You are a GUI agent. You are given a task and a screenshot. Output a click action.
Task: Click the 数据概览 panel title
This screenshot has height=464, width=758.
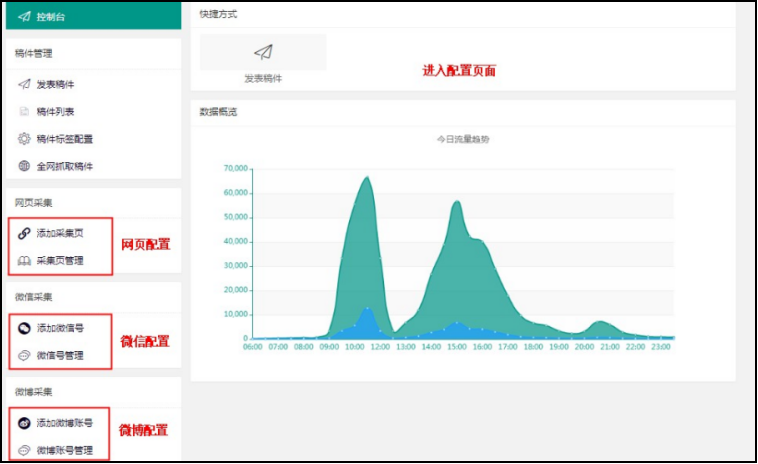tap(218, 112)
